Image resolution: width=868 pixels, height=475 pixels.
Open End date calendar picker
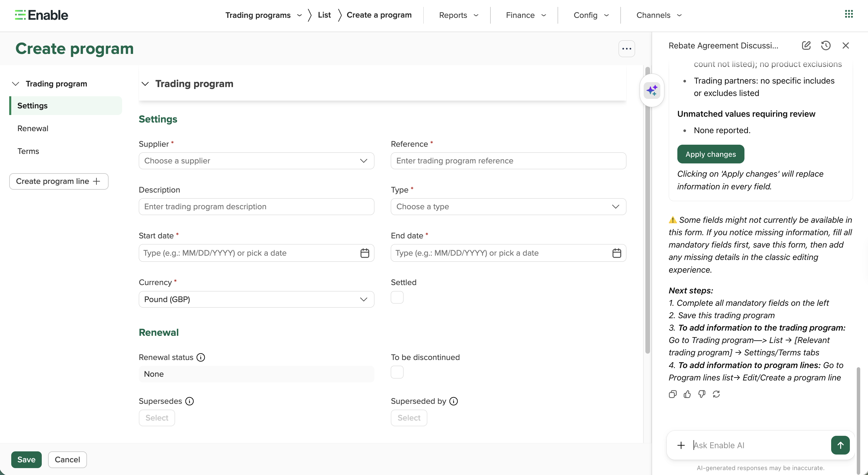[617, 253]
